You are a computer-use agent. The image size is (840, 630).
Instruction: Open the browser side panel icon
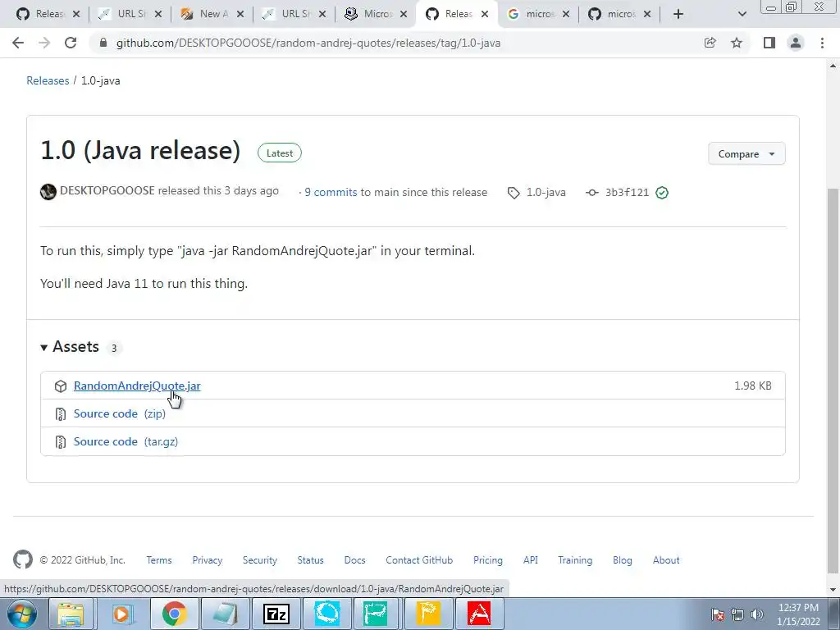click(769, 43)
